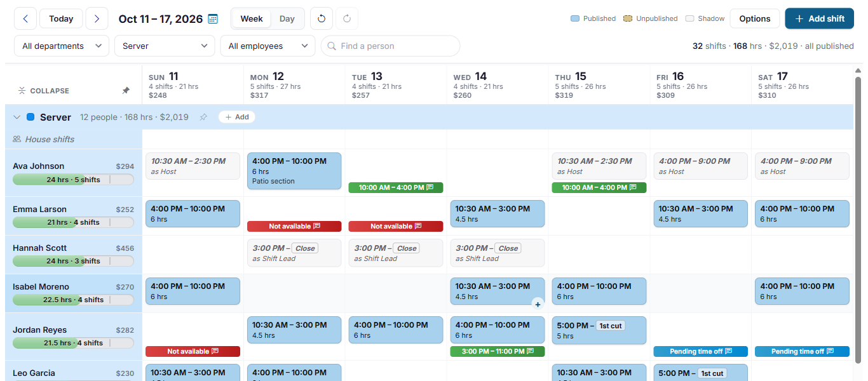
Task: Open Jordan Reyes's Tuesday 4:00 PM shift
Action: 396,330
